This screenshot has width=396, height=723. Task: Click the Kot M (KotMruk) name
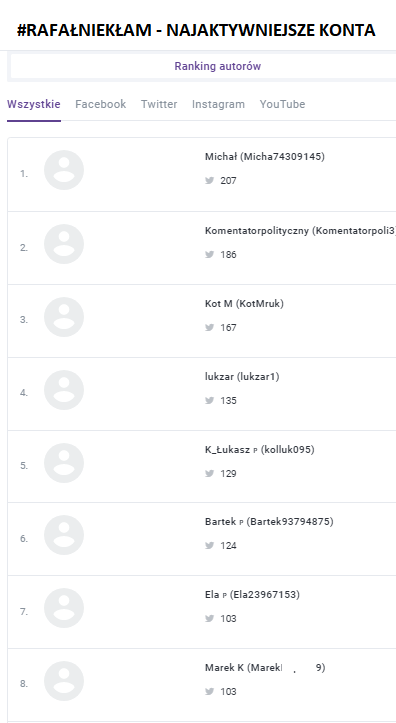pos(244,304)
